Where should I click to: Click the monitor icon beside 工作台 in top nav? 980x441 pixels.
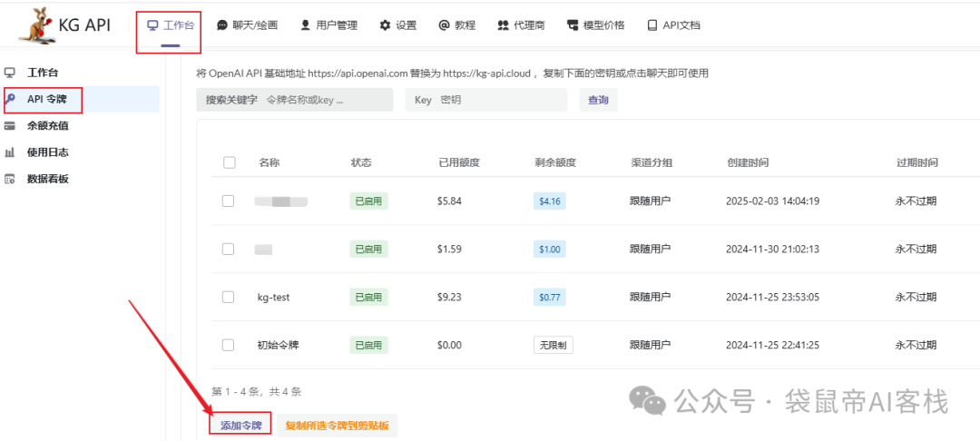[x=152, y=25]
